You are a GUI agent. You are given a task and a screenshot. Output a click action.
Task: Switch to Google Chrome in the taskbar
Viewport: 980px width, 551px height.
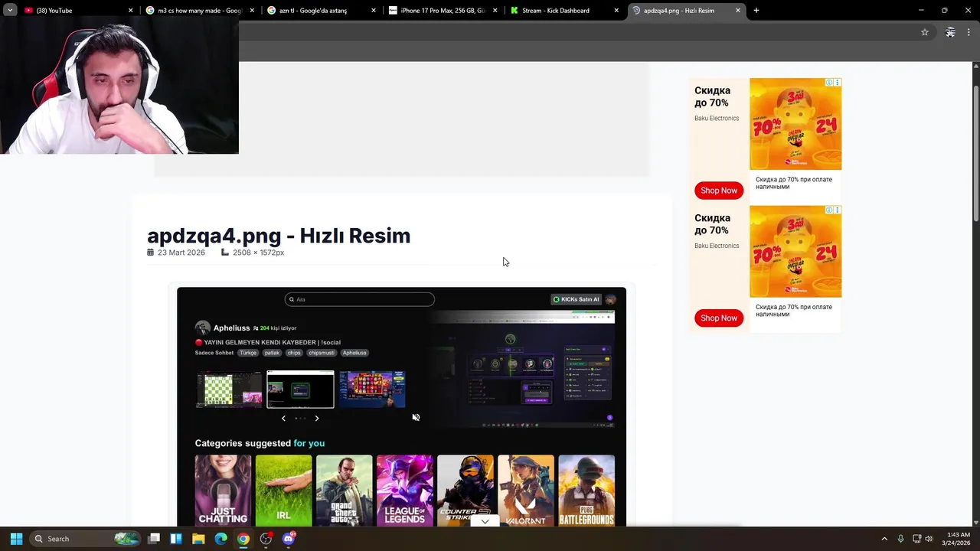click(x=243, y=539)
